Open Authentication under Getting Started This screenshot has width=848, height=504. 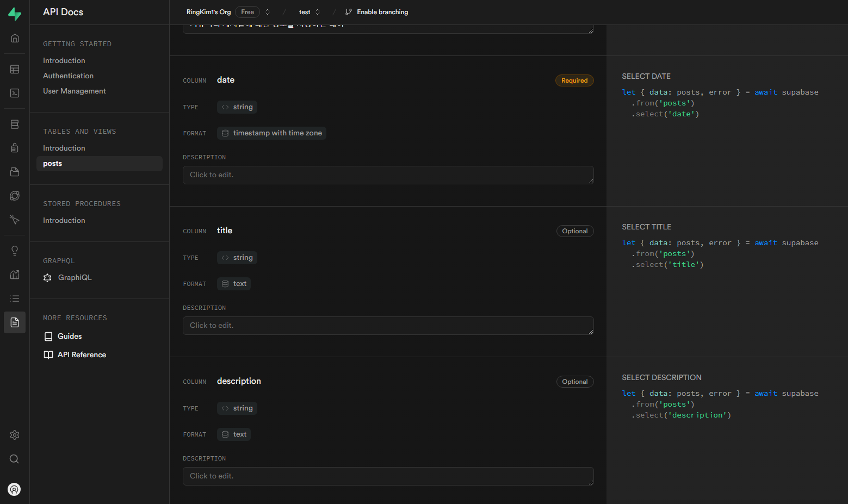point(68,76)
